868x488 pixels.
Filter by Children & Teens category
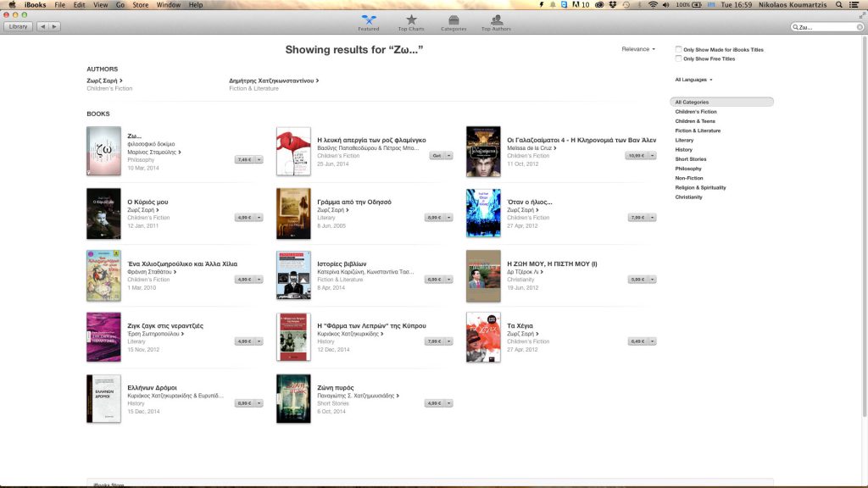pyautogui.click(x=695, y=121)
